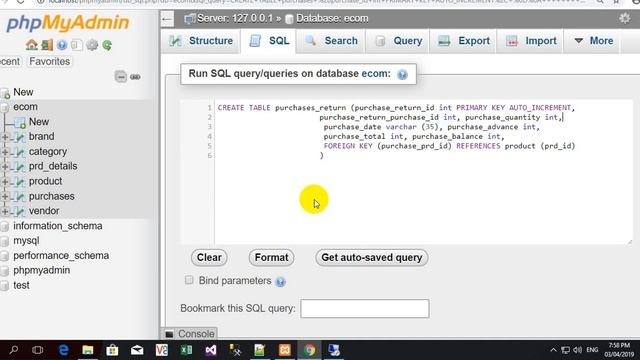
Task: Select the SQL tab
Action: click(269, 41)
